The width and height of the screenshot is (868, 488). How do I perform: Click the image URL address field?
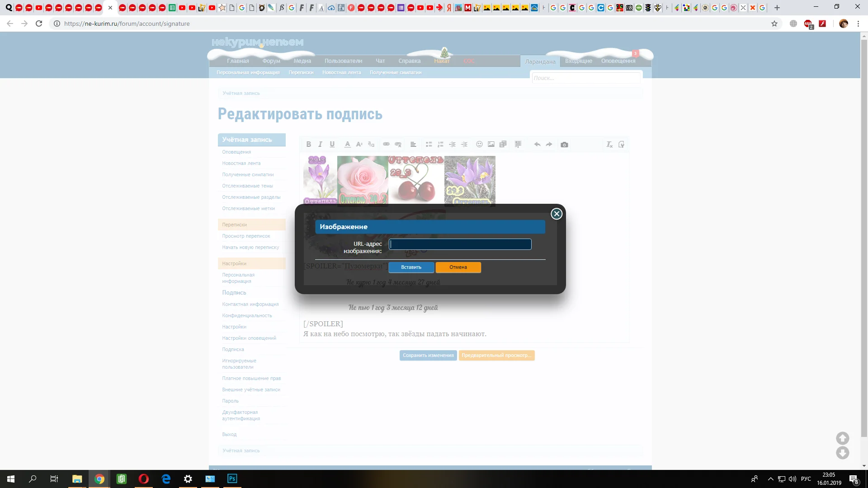click(460, 244)
